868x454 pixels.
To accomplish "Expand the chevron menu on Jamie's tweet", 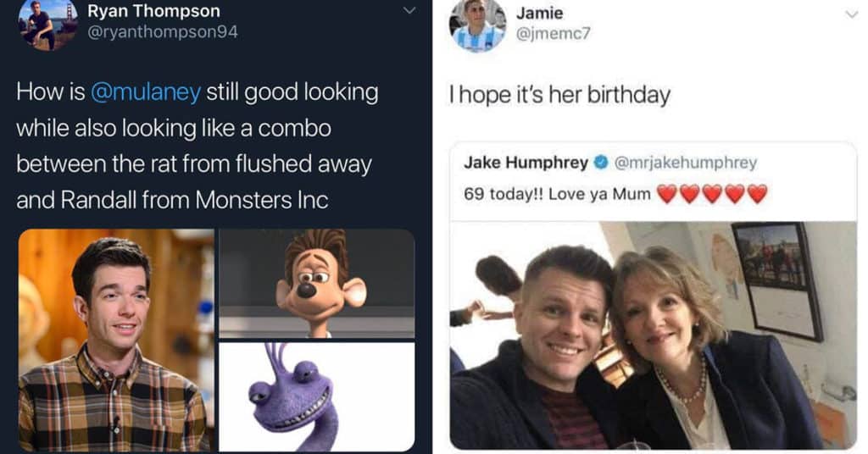I will coord(851,14).
